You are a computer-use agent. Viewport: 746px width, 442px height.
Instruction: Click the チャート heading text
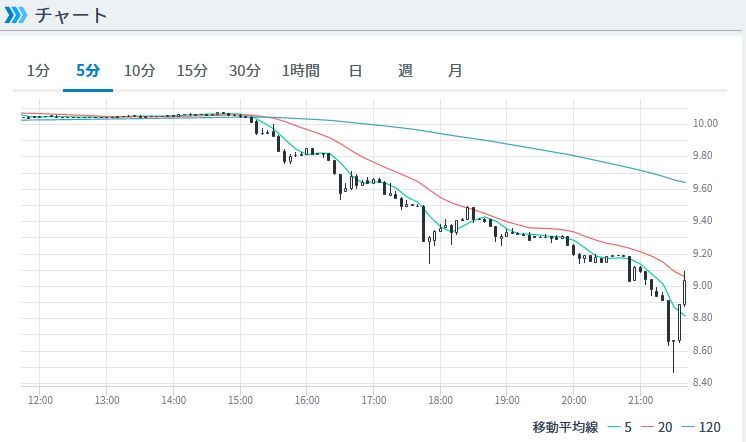tap(71, 16)
